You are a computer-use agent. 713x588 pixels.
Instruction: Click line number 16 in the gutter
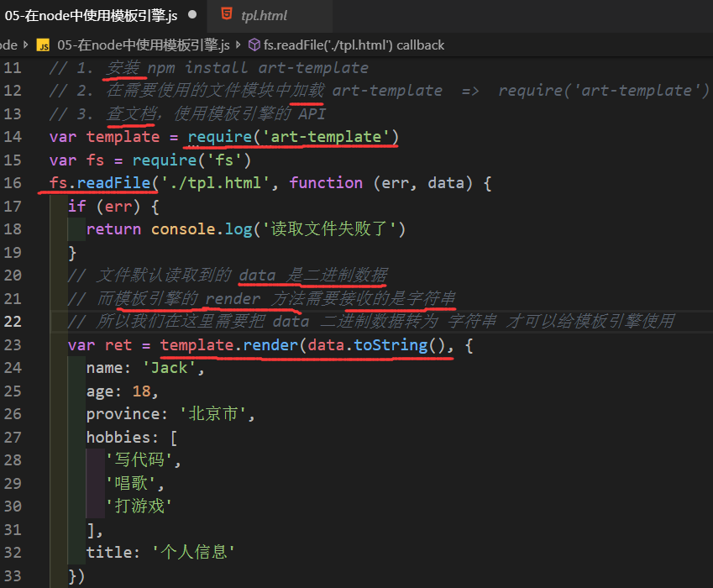[x=13, y=183]
